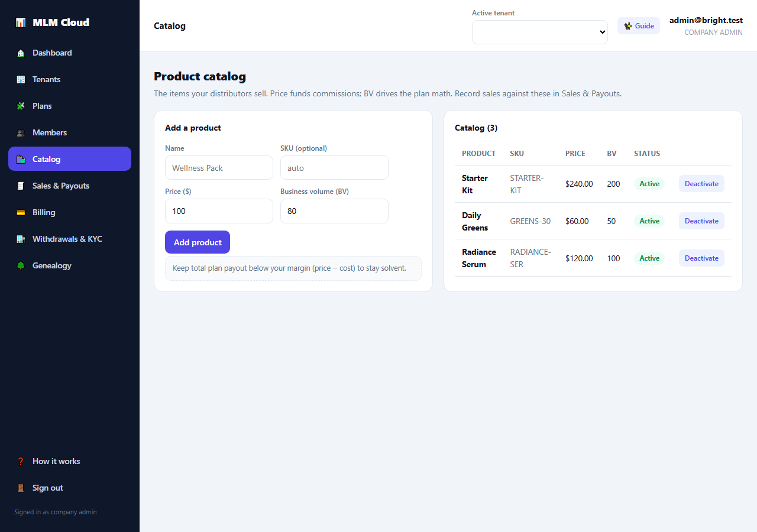Click Sign out in sidebar
Image resolution: width=757 pixels, height=532 pixels.
[x=70, y=488]
